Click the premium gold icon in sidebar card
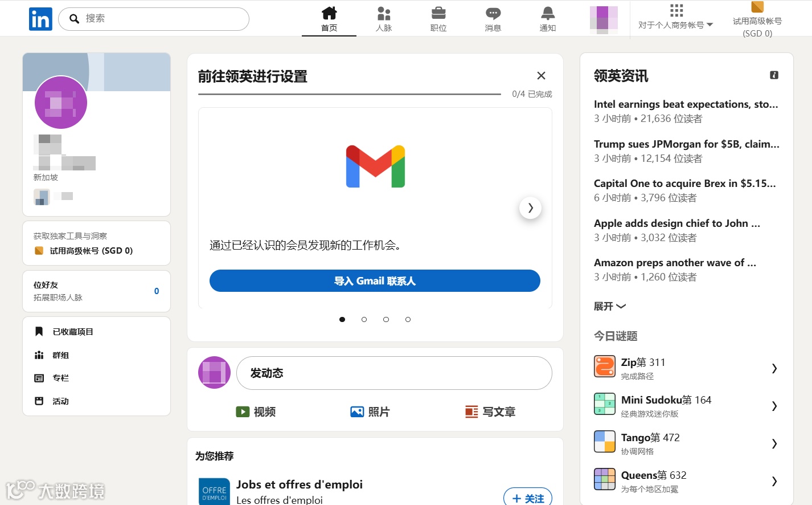This screenshot has width=812, height=505. pyautogui.click(x=39, y=251)
